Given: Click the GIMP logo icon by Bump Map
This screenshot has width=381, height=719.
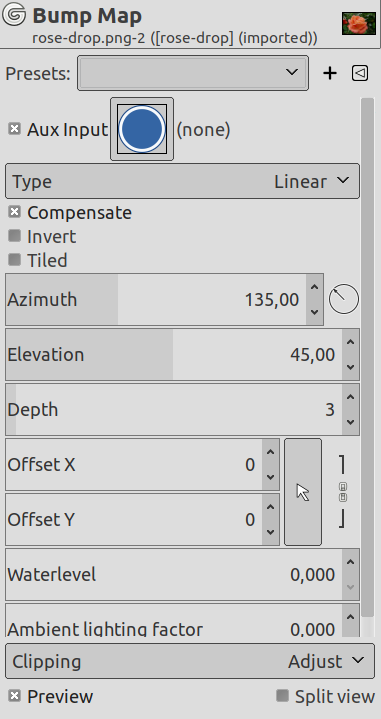Looking at the screenshot, I should click(x=14, y=15).
